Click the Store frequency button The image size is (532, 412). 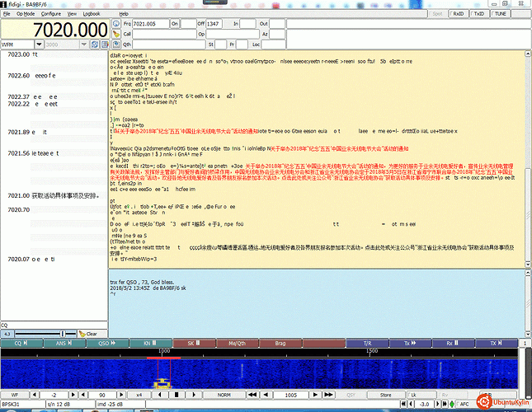point(385,395)
